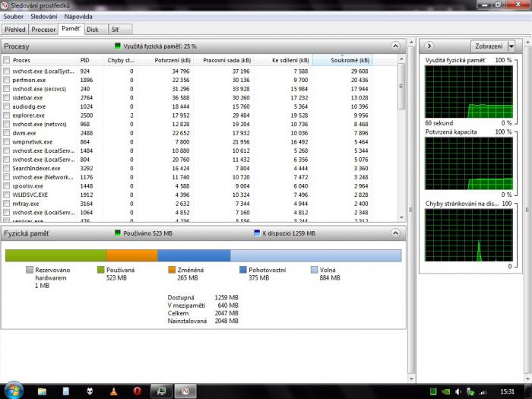This screenshot has width=532, height=399.
Task: Select all processes with the header checkbox
Action: point(7,60)
